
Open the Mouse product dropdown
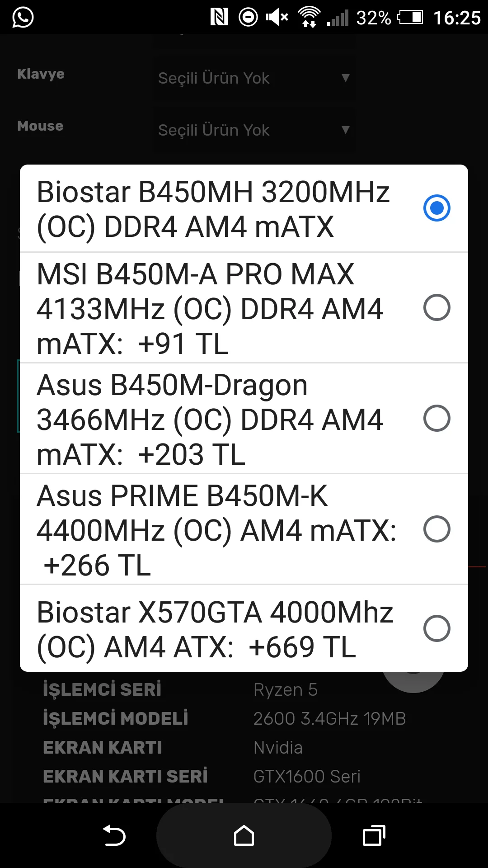pos(253,130)
